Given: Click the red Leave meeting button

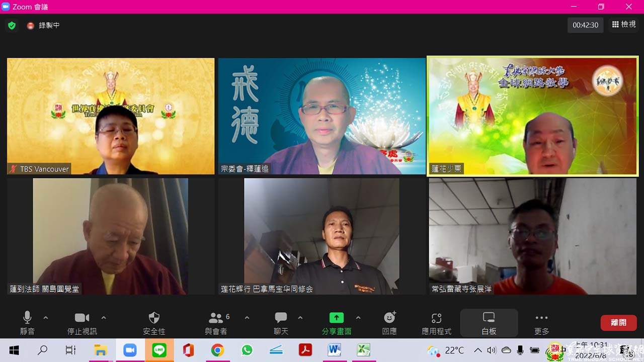Looking at the screenshot, I should point(618,323).
